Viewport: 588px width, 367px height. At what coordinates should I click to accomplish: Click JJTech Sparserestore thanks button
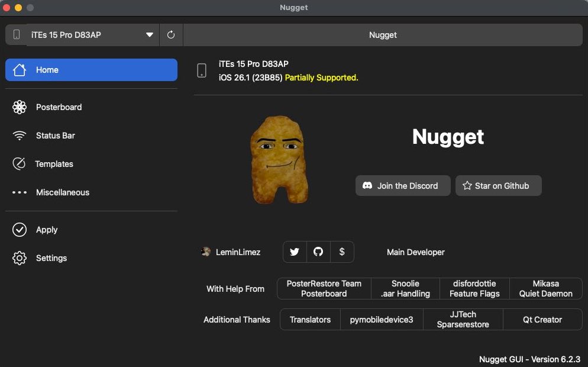point(463,320)
